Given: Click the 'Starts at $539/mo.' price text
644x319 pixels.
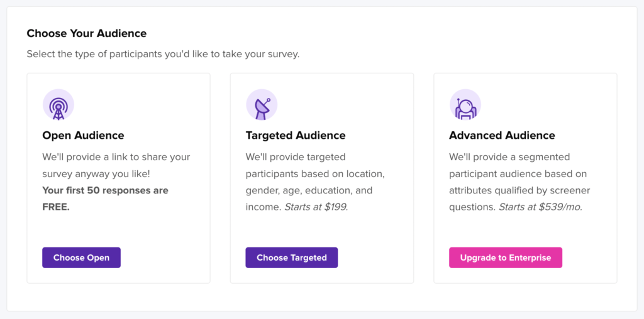Looking at the screenshot, I should tap(540, 207).
